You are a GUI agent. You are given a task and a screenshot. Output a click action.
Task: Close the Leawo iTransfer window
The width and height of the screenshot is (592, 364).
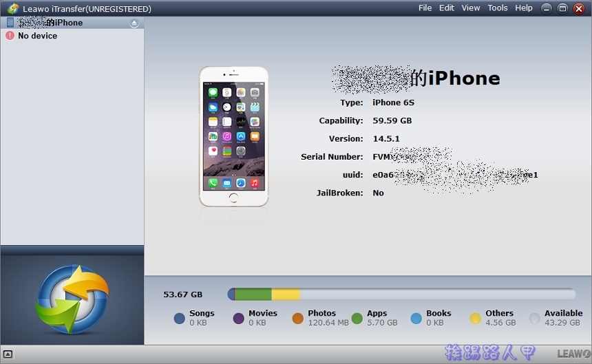point(579,8)
